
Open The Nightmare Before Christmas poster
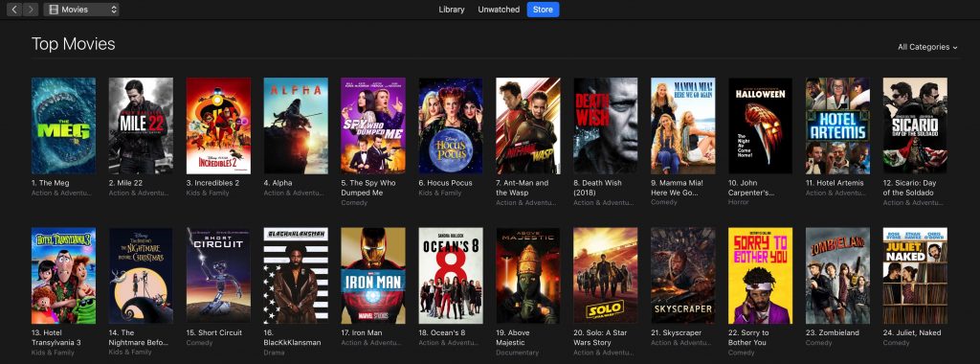point(141,276)
